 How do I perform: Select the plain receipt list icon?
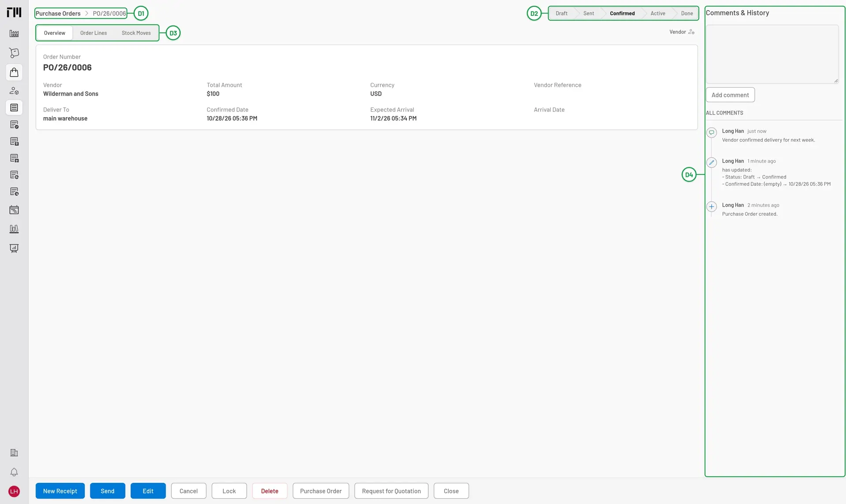(14, 107)
